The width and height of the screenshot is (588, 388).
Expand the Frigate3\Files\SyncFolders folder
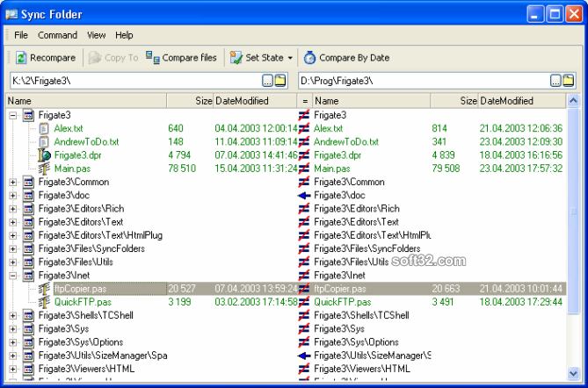click(13, 248)
